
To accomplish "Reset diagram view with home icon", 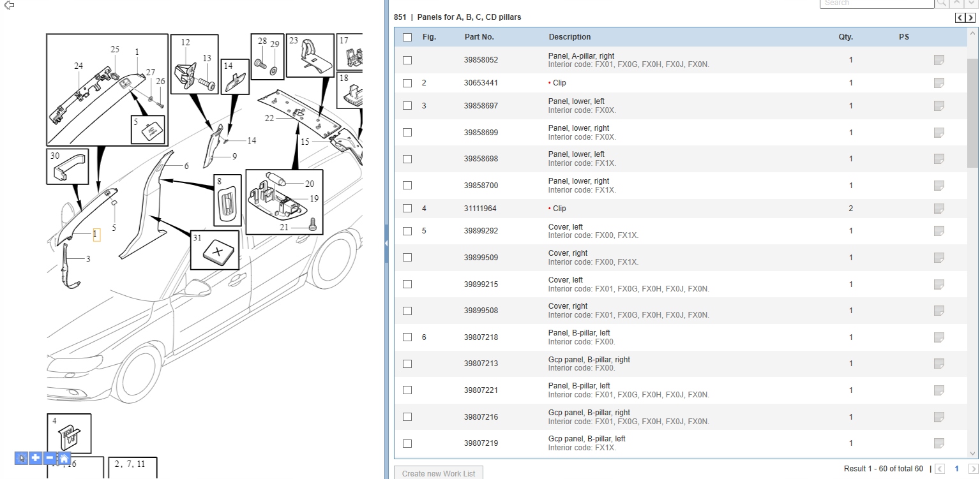I will 64,458.
